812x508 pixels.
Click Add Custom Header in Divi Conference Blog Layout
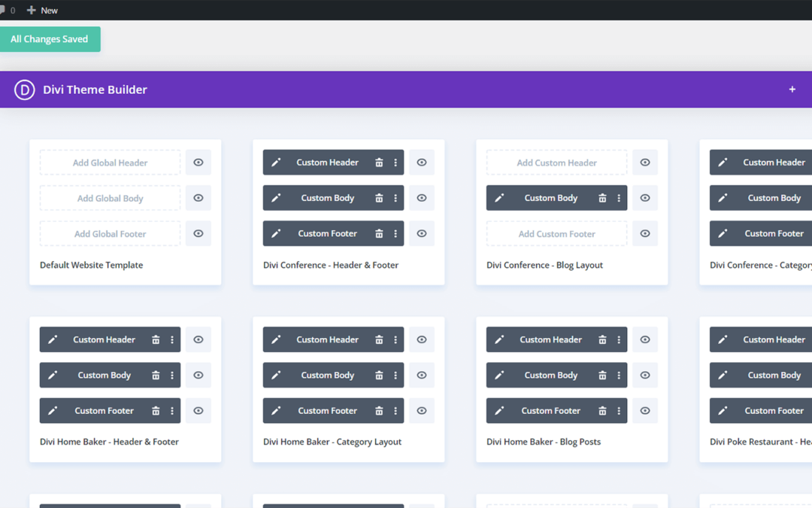[556, 163]
